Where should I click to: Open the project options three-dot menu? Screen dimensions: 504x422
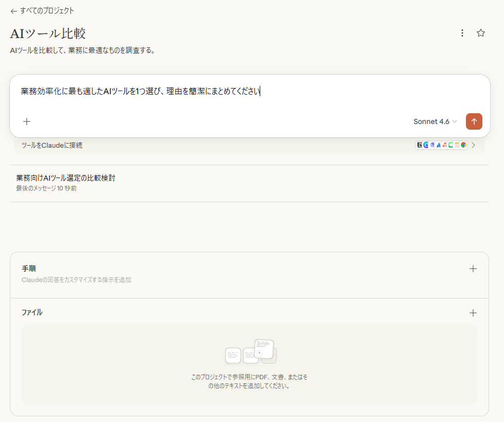point(462,32)
